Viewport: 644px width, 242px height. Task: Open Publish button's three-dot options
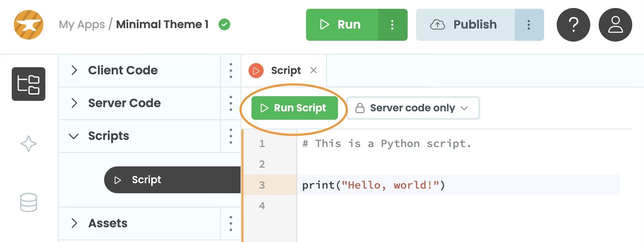[x=529, y=25]
